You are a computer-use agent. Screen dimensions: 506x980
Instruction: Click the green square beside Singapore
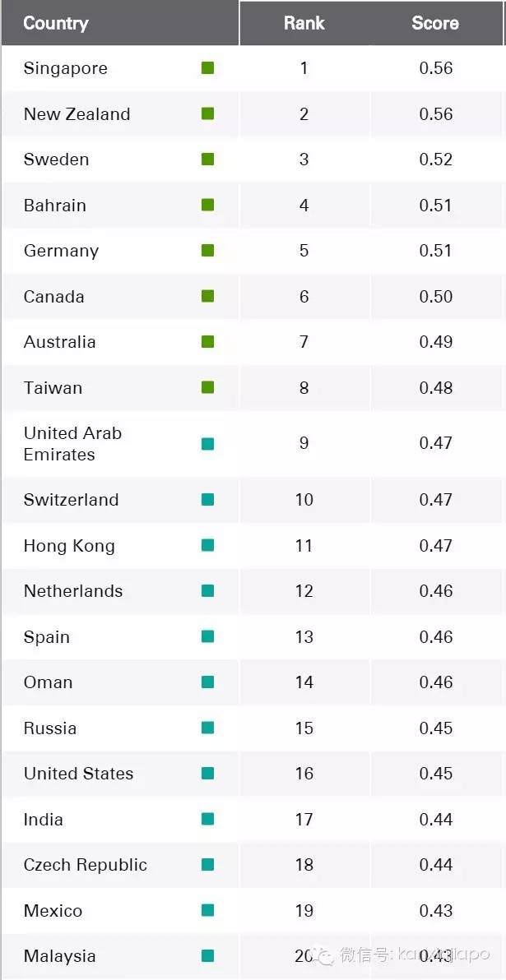[207, 68]
